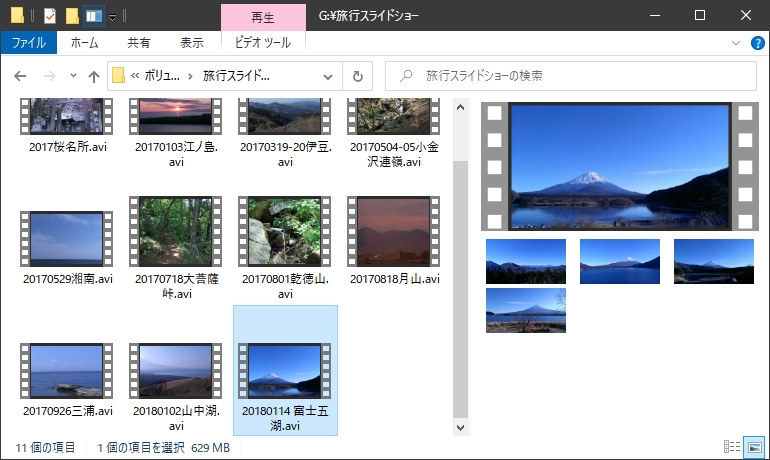The image size is (770, 460).
Task: Switch to details view layout
Action: click(x=732, y=446)
